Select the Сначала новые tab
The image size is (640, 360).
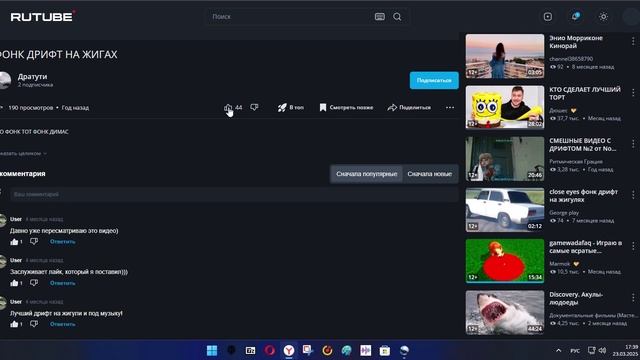[x=429, y=174]
